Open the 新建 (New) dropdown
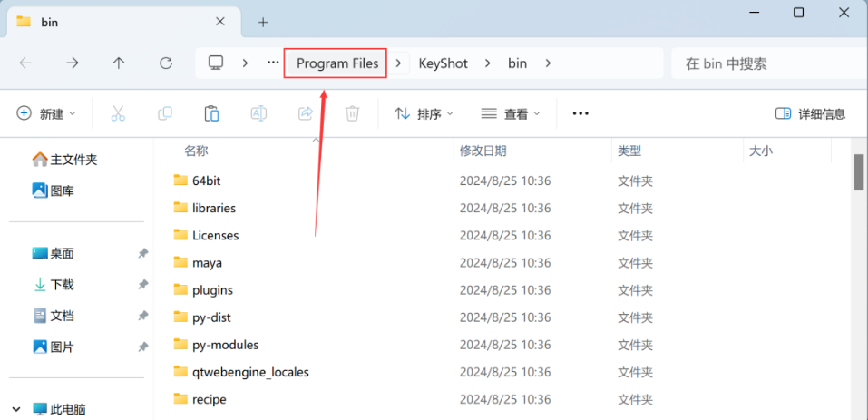This screenshot has width=868, height=420. click(46, 114)
